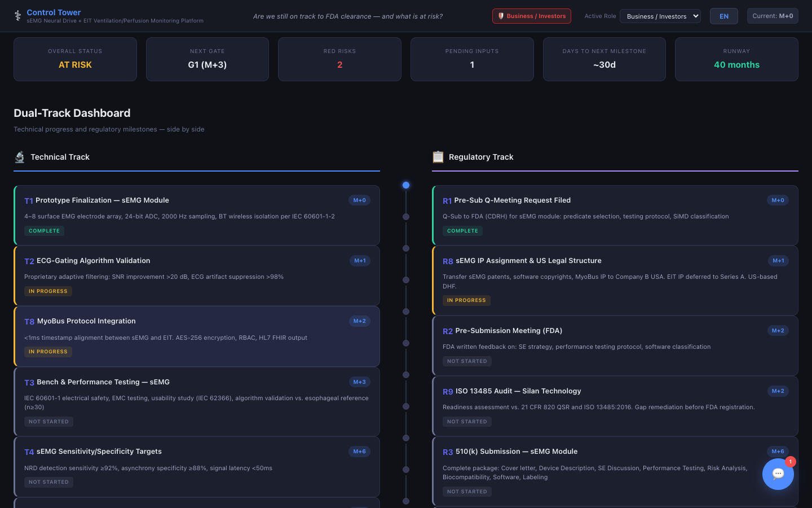
Task: Expand the T8 MyoBus Protocol Integration card
Action: [197, 336]
